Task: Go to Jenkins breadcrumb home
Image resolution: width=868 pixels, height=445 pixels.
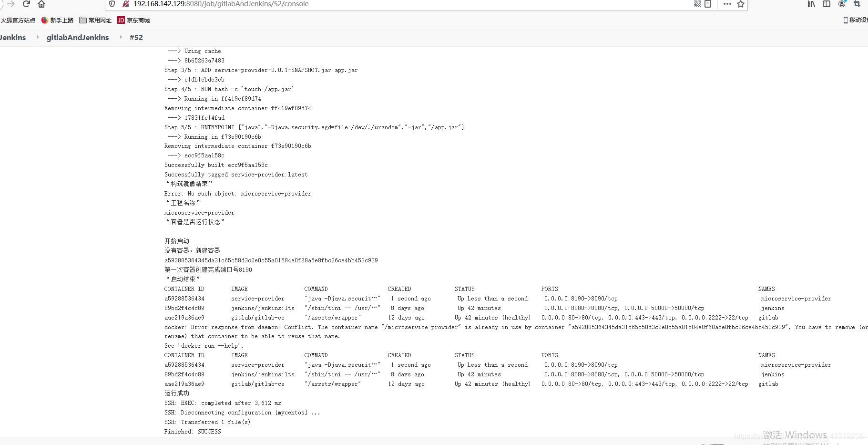Action: click(x=13, y=37)
